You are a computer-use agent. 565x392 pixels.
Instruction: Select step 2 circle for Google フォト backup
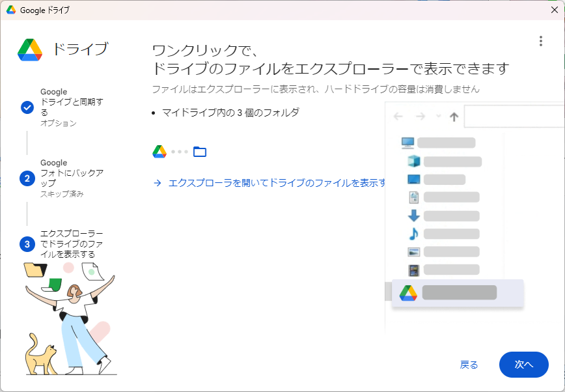tap(27, 178)
